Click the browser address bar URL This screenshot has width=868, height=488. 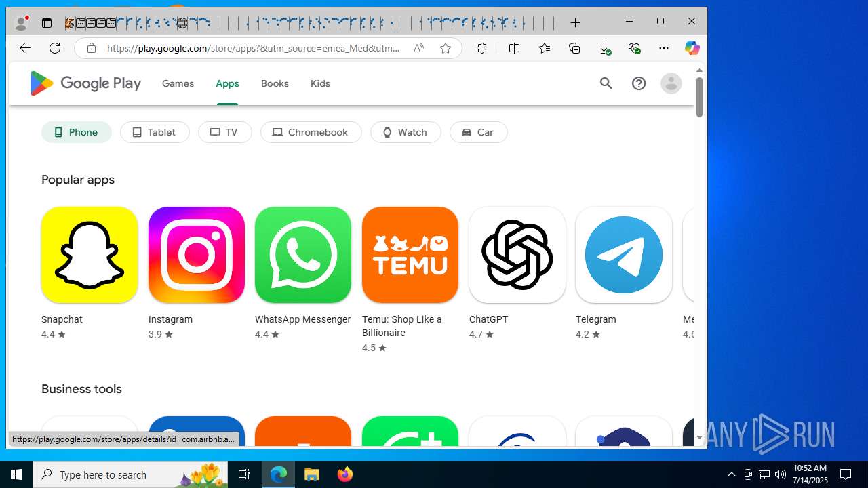click(x=254, y=48)
